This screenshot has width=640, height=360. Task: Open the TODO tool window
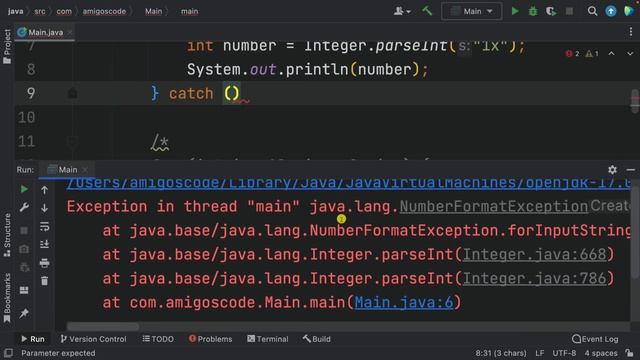pyautogui.click(x=158, y=339)
